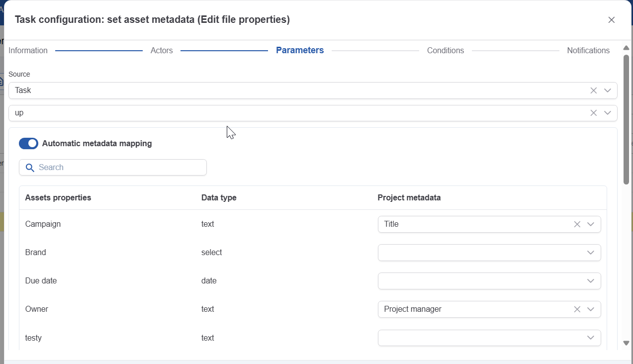Screen dimensions: 633x364
Task: Click scrollbar down arrow
Action: point(626,343)
